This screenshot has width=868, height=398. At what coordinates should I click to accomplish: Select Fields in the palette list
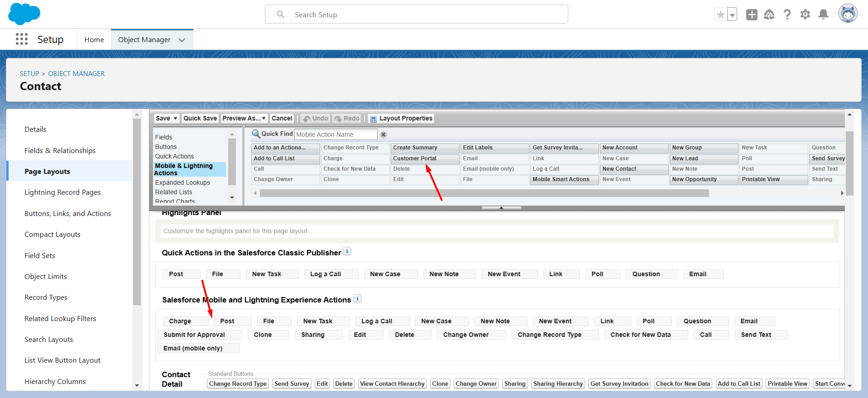[x=163, y=137]
